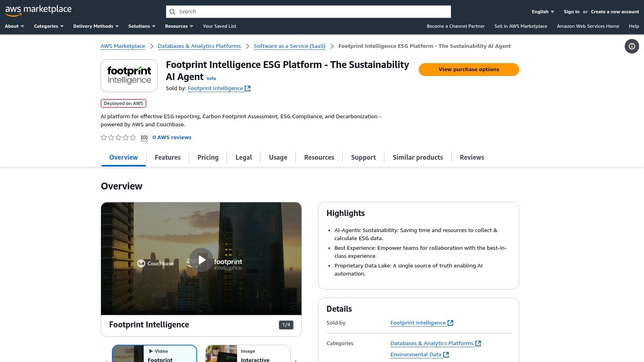
Task: Open the Delivery Methods dropdown
Action: point(96,26)
